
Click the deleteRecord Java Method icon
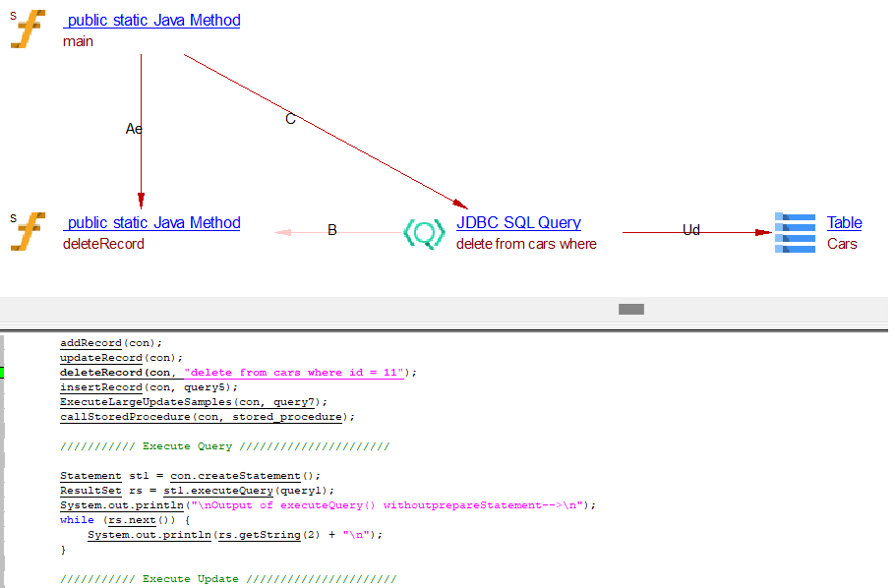28,232
